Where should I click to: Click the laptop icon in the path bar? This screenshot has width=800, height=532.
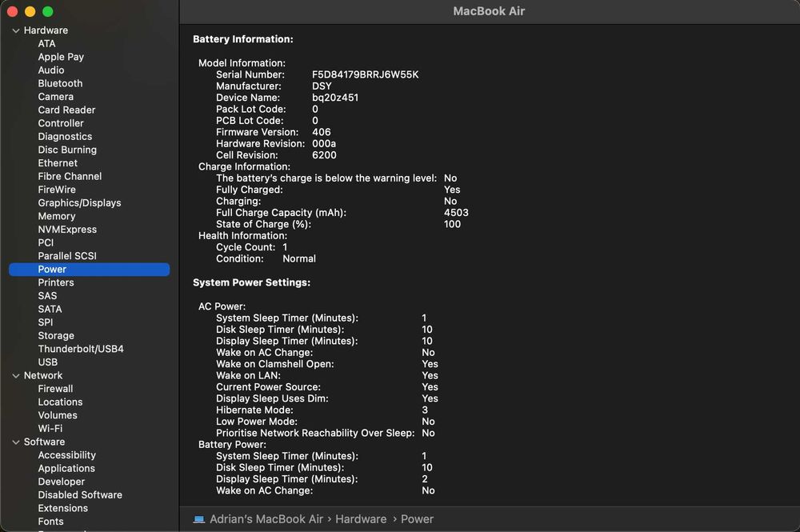(x=199, y=519)
